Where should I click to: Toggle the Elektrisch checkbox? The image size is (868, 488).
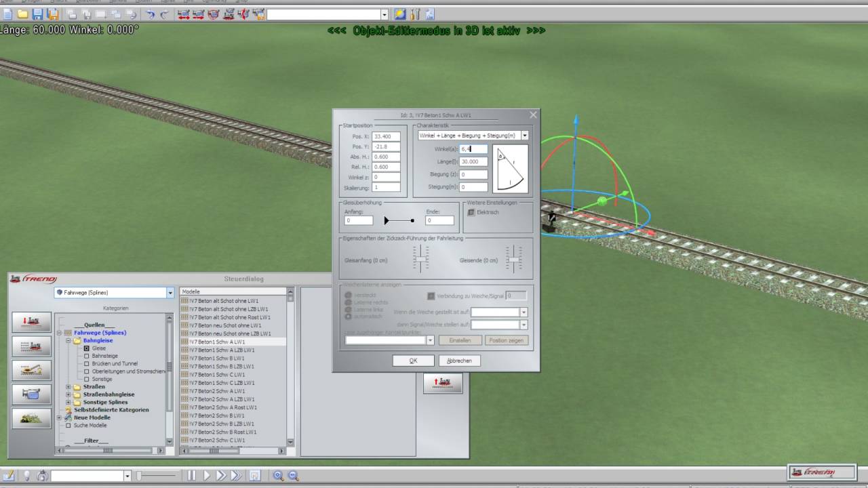tap(471, 212)
